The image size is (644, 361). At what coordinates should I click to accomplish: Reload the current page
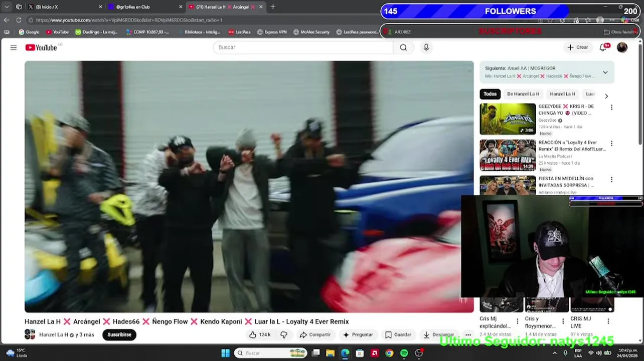click(19, 20)
